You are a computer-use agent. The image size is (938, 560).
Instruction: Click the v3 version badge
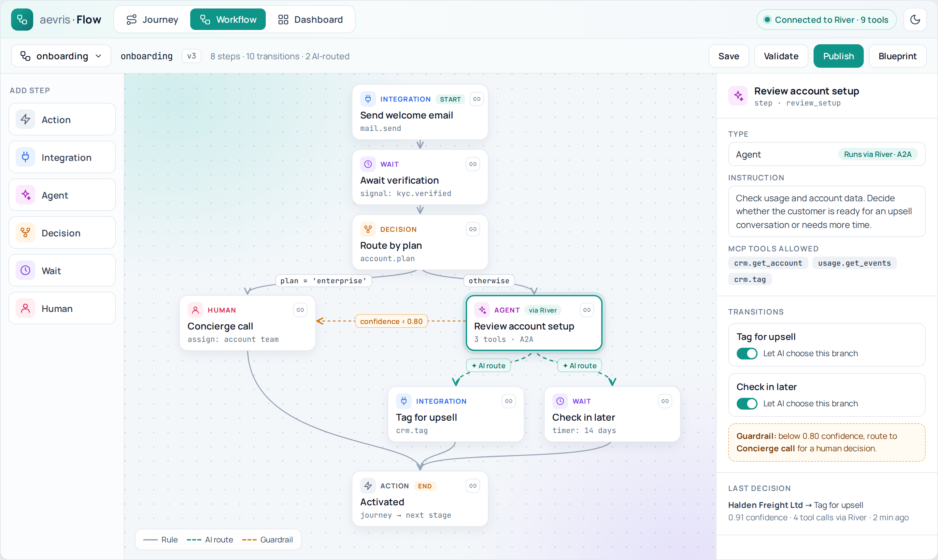click(x=192, y=56)
